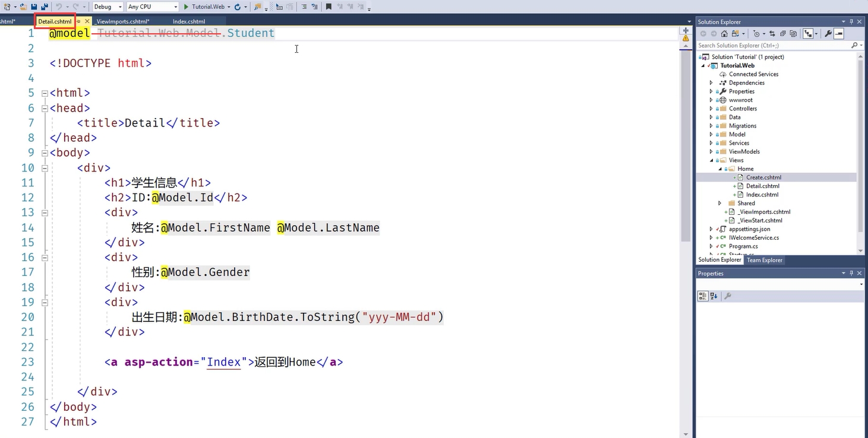868x438 pixels.
Task: Open Detail.cshtml in Solution Explorer tree
Action: [762, 186]
